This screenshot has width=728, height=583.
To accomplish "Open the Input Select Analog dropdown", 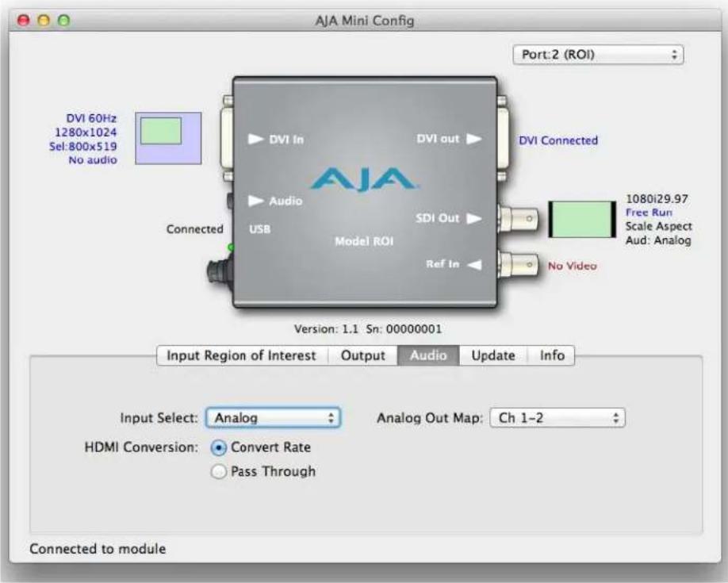I will (x=273, y=418).
